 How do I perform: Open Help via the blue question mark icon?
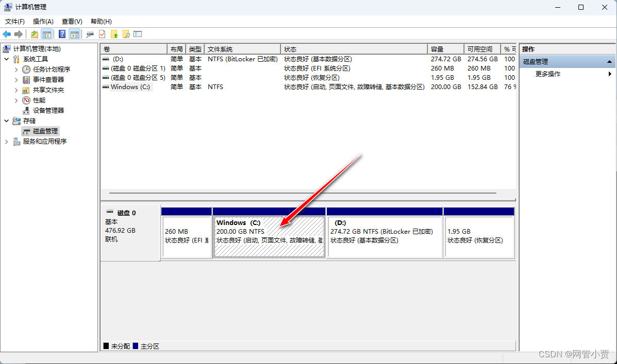click(x=62, y=34)
